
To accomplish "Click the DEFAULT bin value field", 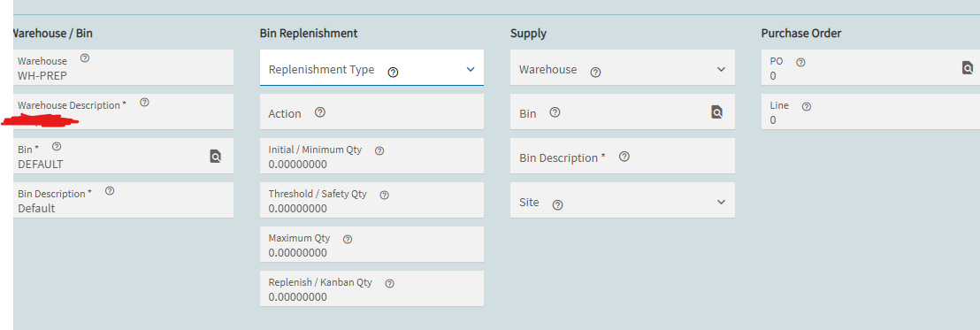I will coord(123,157).
